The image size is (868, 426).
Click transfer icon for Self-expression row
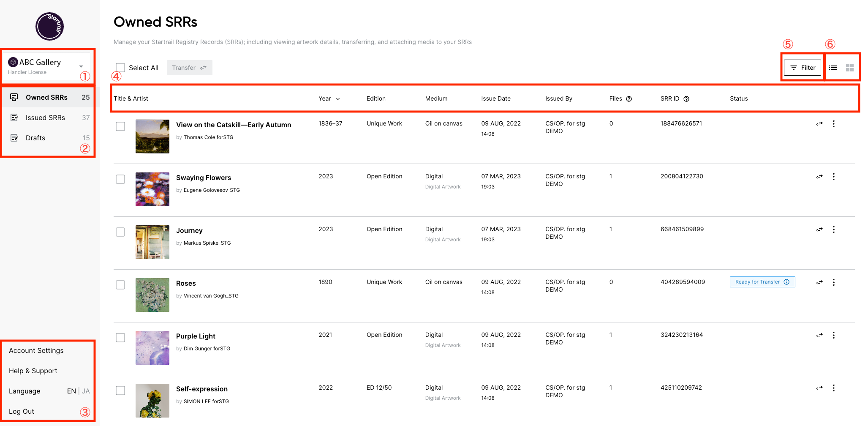coord(819,388)
